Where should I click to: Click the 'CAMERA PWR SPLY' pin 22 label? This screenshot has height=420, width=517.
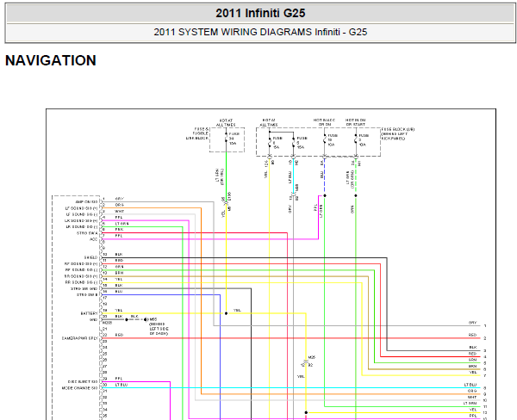tap(80, 338)
